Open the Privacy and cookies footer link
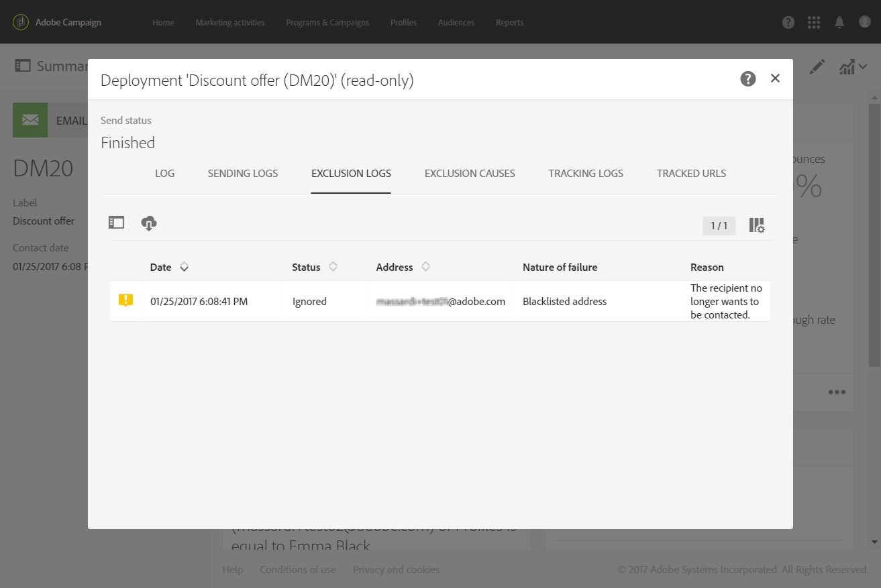 pos(397,570)
